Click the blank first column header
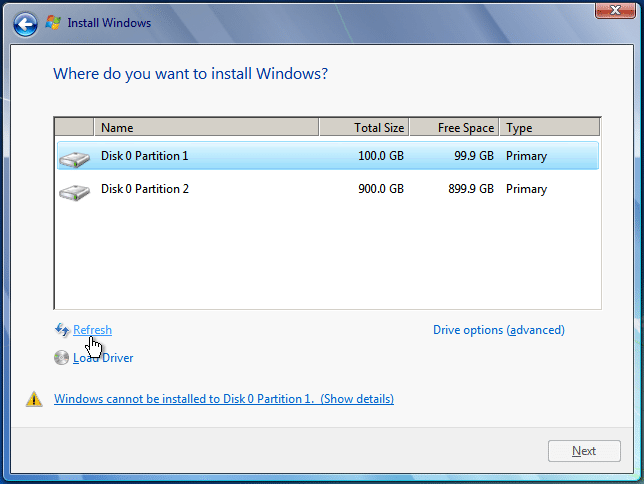 click(74, 127)
